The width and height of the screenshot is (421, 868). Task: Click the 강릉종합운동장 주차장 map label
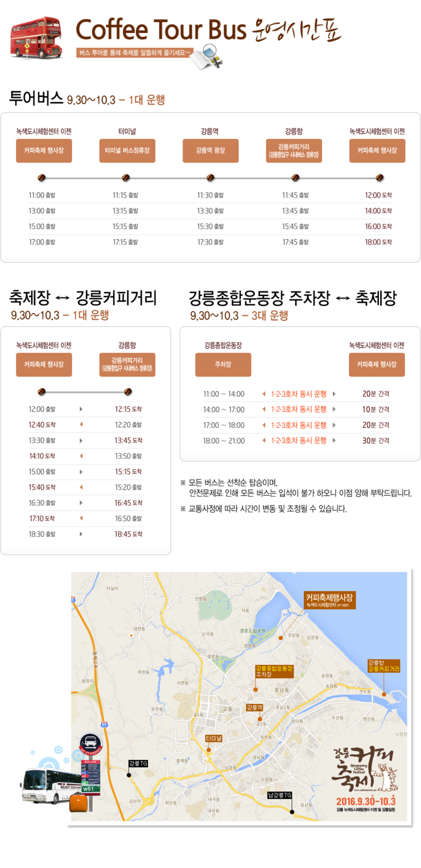pyautogui.click(x=274, y=671)
